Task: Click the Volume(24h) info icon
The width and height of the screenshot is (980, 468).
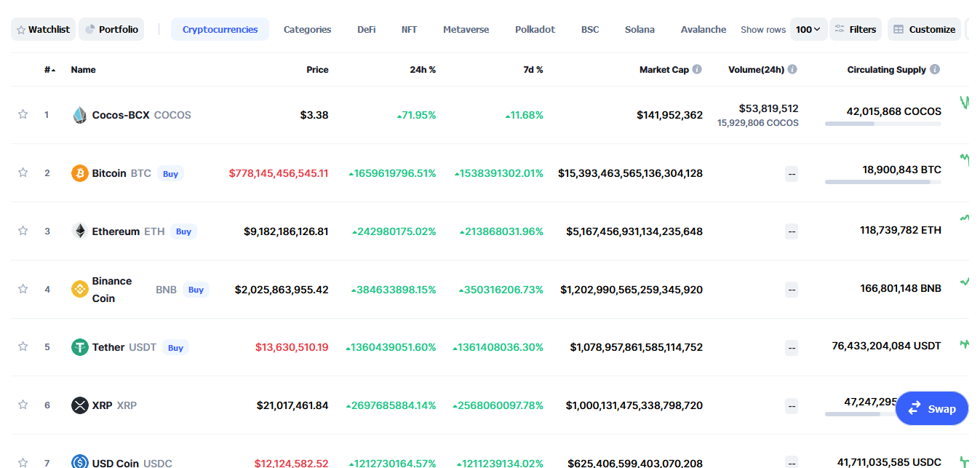Action: pyautogui.click(x=792, y=69)
